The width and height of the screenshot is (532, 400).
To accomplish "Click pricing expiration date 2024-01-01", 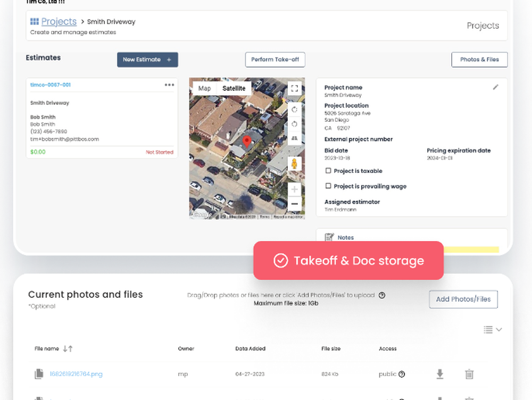I will tap(439, 158).
